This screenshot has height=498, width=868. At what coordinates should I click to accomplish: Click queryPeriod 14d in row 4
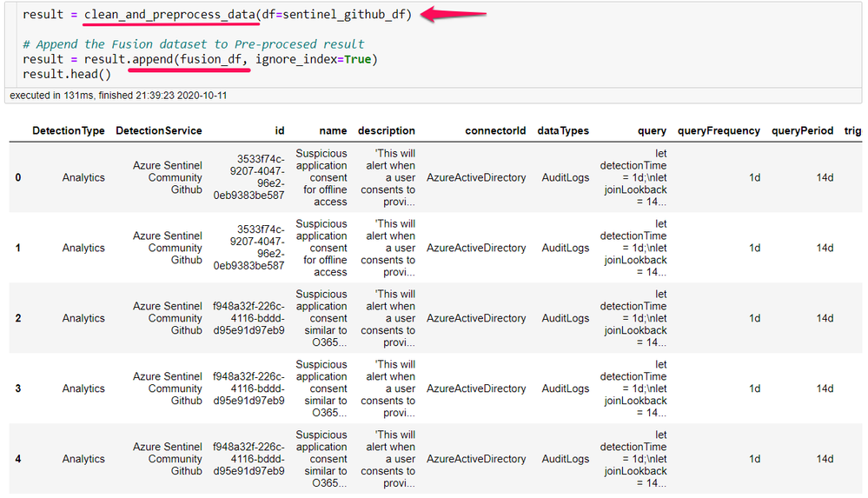coord(825,459)
